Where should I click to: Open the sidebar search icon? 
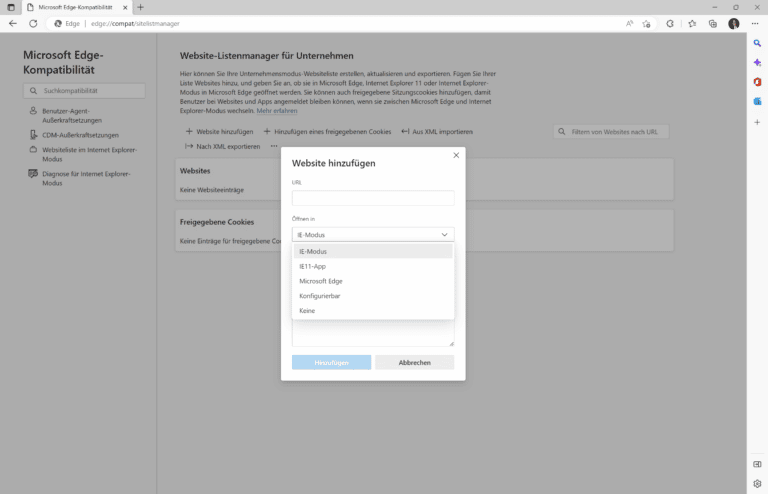[757, 43]
